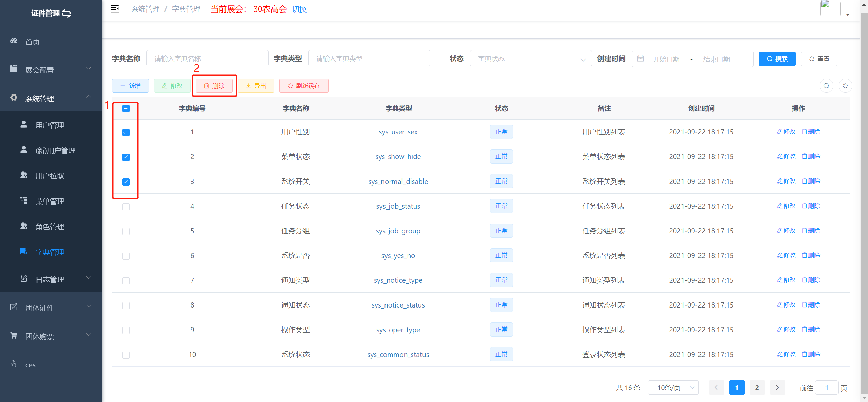Screen dimensions: 868x402
Task: Click the 字典名称 input field
Action: coord(207,59)
